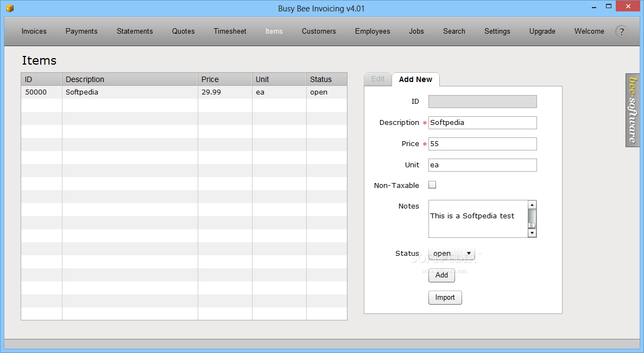Click the Notes scrollbar up arrow

(532, 205)
